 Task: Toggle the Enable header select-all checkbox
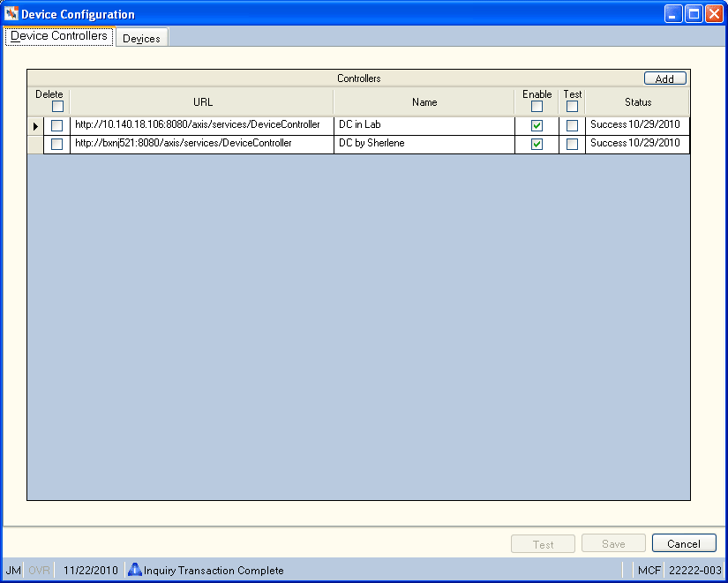[537, 107]
